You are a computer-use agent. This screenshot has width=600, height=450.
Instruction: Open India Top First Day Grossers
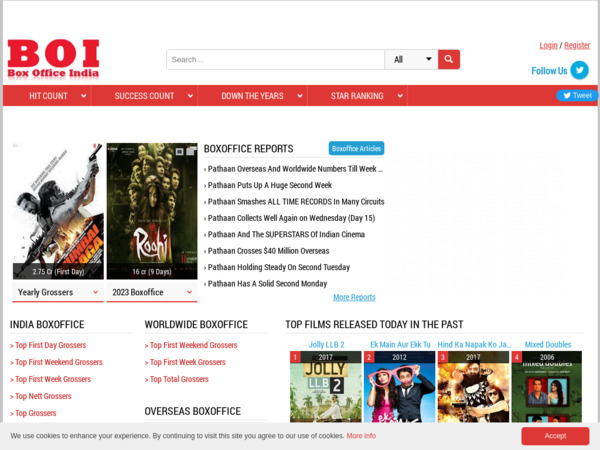point(51,345)
